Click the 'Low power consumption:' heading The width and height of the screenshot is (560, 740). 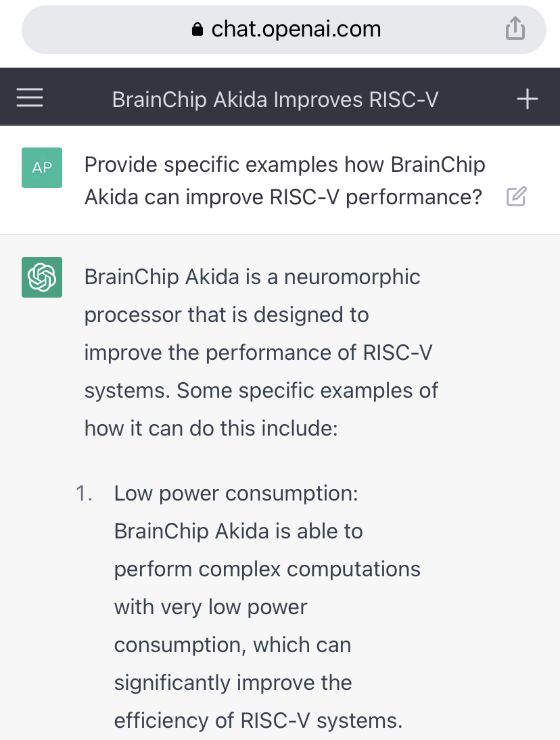point(236,493)
